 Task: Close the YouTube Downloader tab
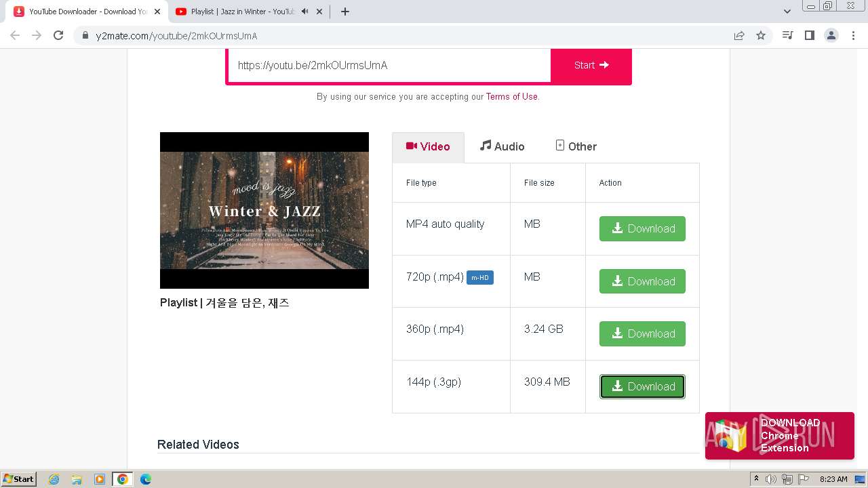coord(158,12)
